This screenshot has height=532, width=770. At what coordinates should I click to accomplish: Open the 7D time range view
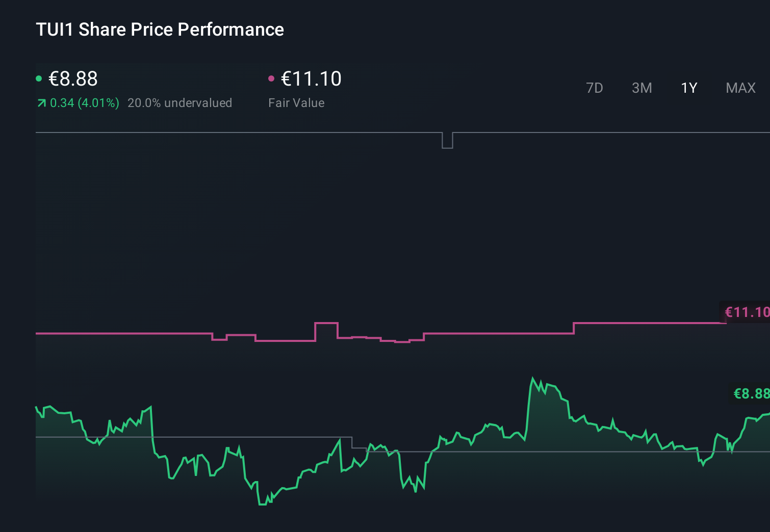[595, 88]
